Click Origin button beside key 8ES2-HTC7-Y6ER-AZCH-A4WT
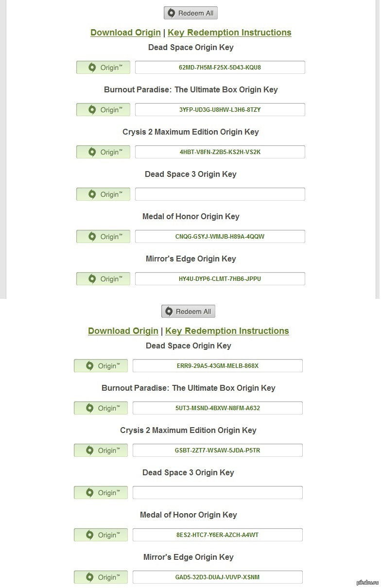The image size is (381, 588). (101, 535)
